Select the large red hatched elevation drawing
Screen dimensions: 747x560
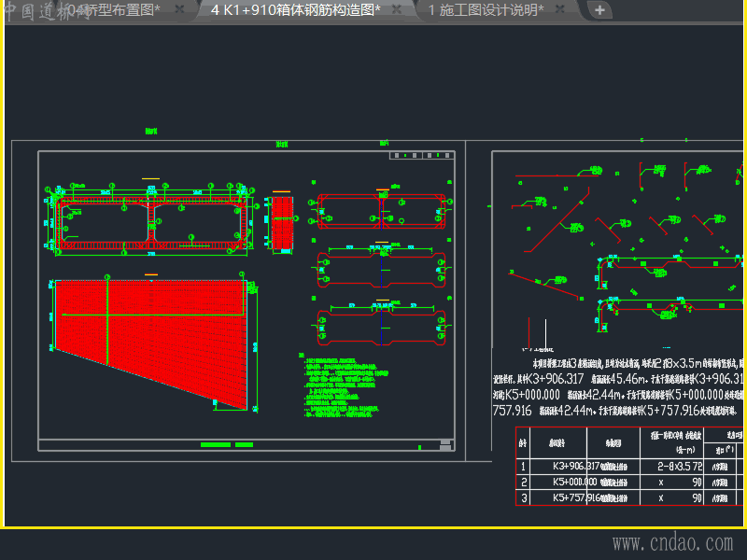point(151,344)
